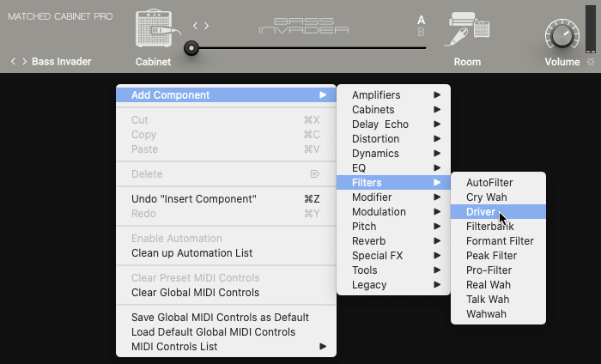Go to next cabinet with right arrow

coord(207,26)
